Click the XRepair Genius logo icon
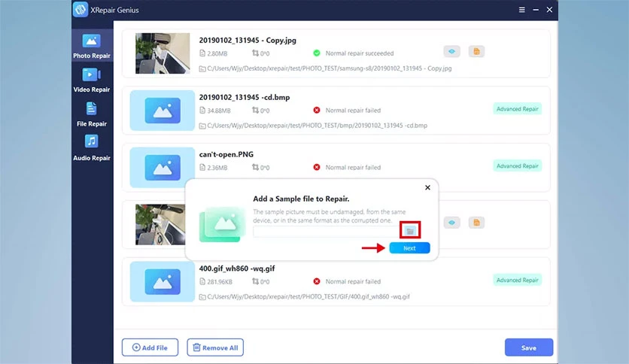629x364 pixels. [81, 10]
